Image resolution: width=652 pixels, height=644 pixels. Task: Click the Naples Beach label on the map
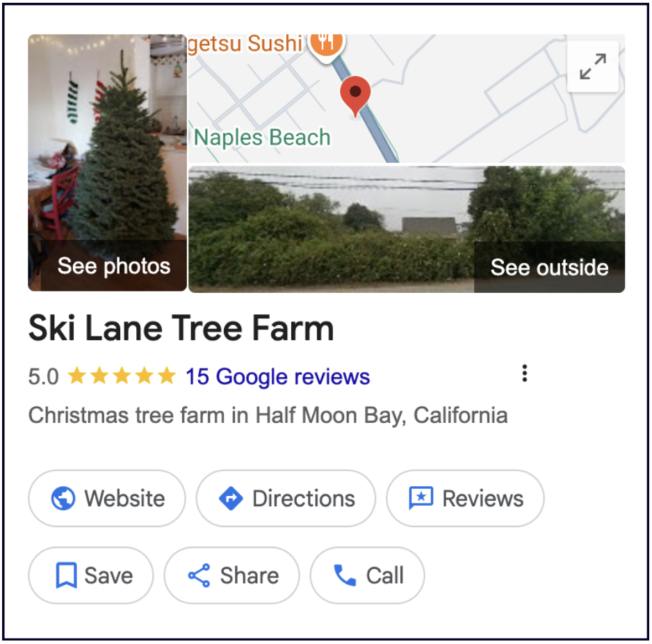(262, 138)
